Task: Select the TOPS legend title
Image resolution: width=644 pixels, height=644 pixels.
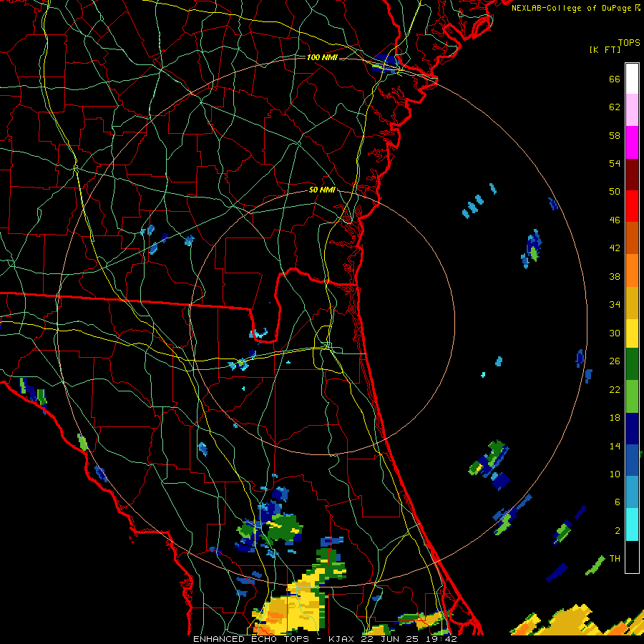Action: (x=629, y=42)
